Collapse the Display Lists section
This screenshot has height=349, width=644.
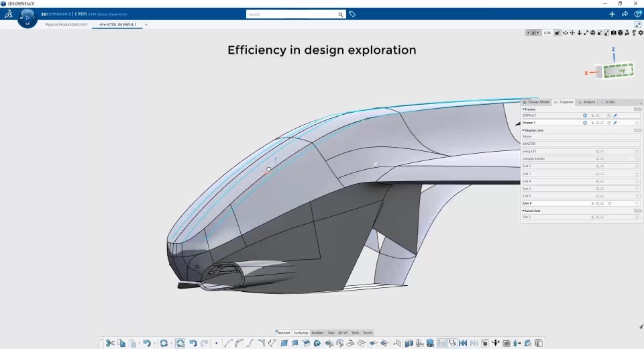point(523,130)
